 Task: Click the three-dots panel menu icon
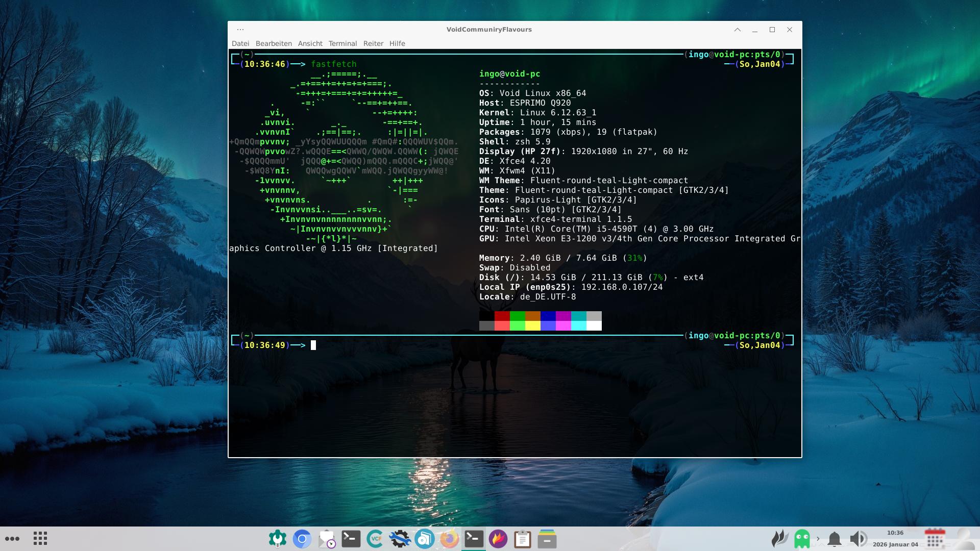12,539
